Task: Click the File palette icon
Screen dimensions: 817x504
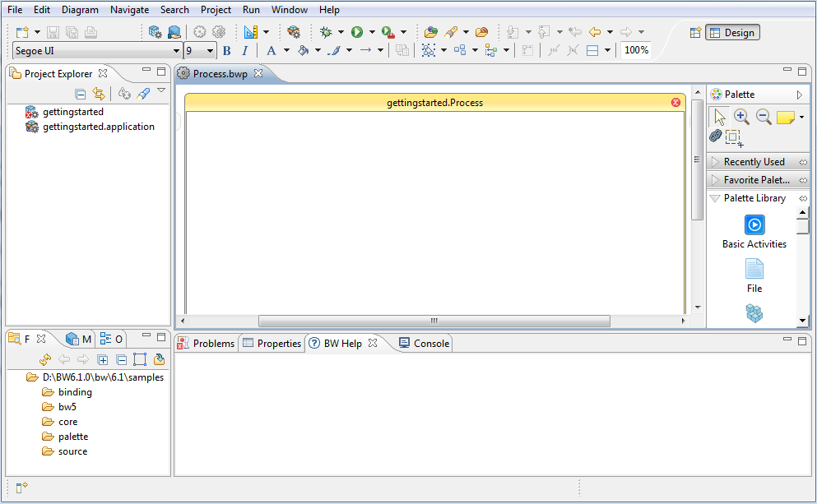Action: pos(754,275)
